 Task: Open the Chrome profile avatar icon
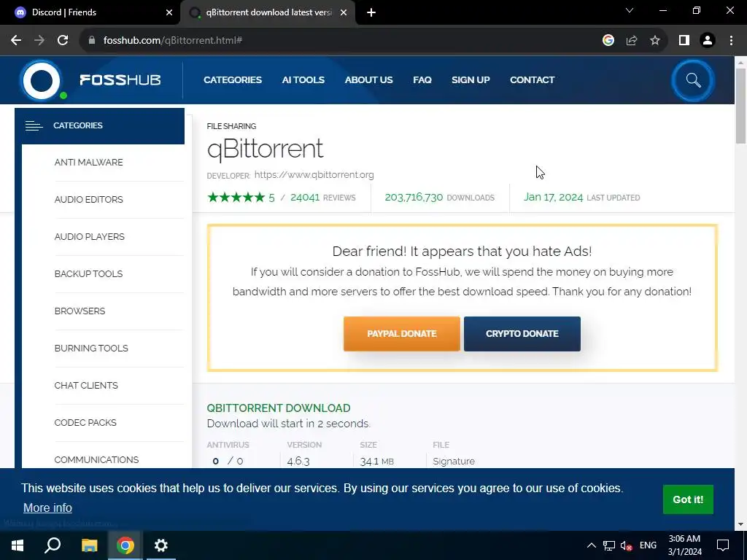(x=708, y=41)
